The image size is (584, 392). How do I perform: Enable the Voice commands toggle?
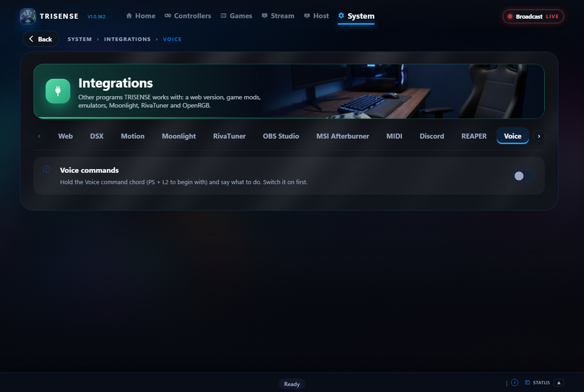[x=524, y=176]
